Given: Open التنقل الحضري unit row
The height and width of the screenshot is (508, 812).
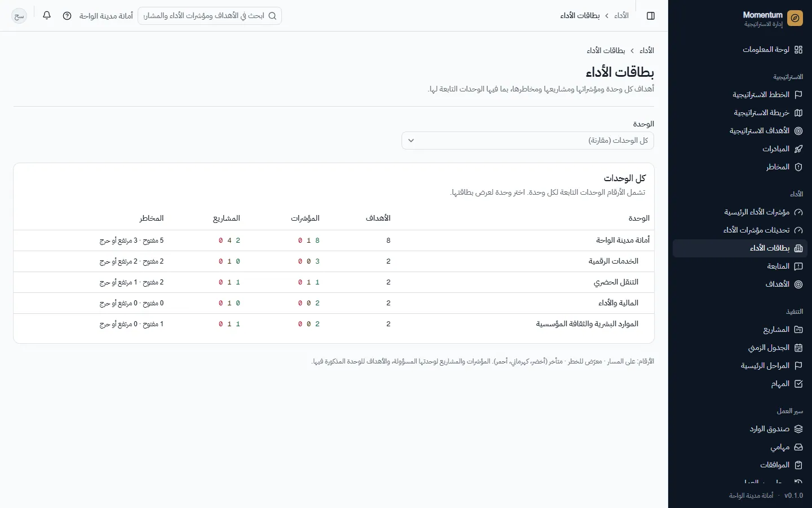Looking at the screenshot, I should pos(334,282).
